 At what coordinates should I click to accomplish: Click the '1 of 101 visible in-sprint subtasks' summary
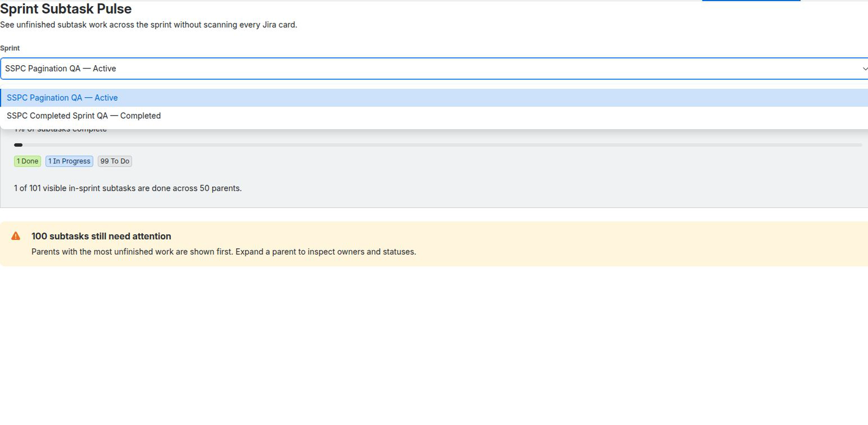pyautogui.click(x=128, y=188)
